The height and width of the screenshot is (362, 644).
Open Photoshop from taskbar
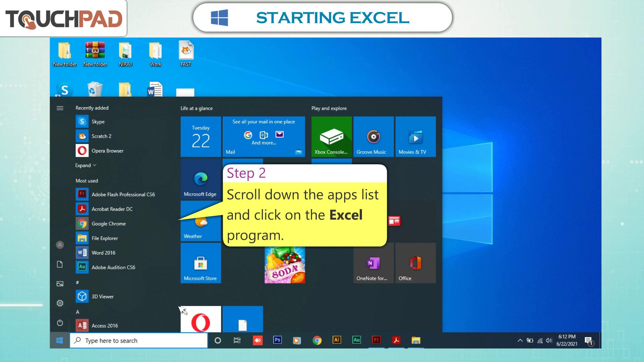tap(277, 340)
